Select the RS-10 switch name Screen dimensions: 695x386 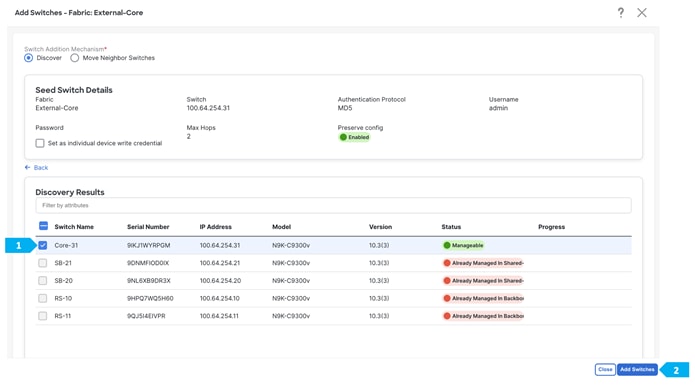[x=63, y=298]
